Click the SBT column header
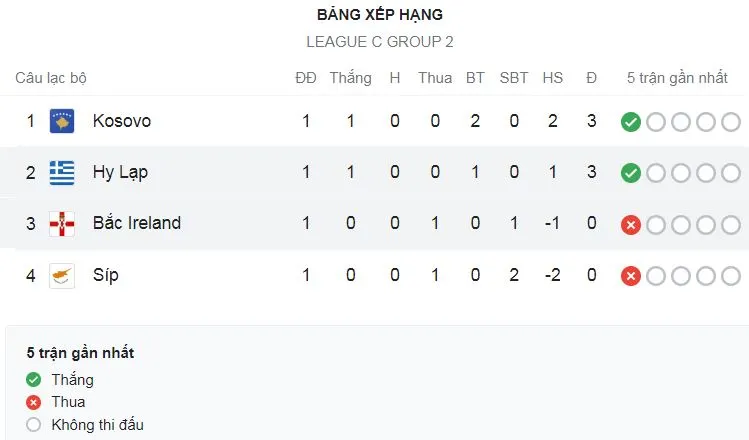 [514, 78]
